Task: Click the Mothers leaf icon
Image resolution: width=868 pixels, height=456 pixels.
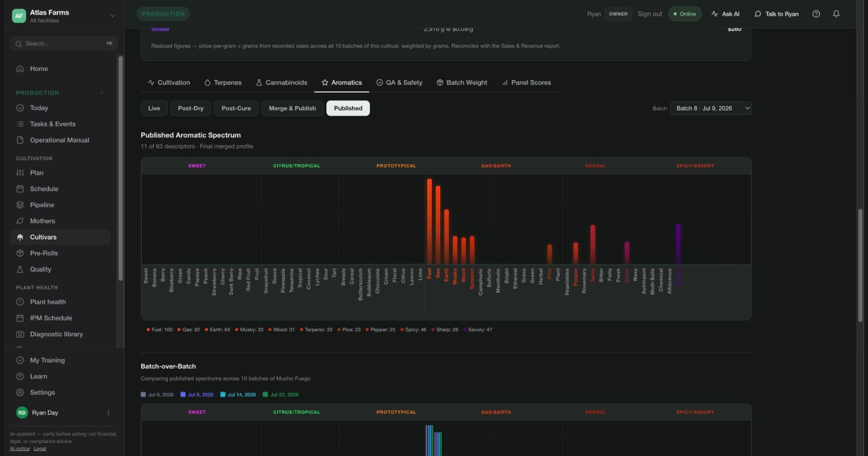Action: (20, 221)
